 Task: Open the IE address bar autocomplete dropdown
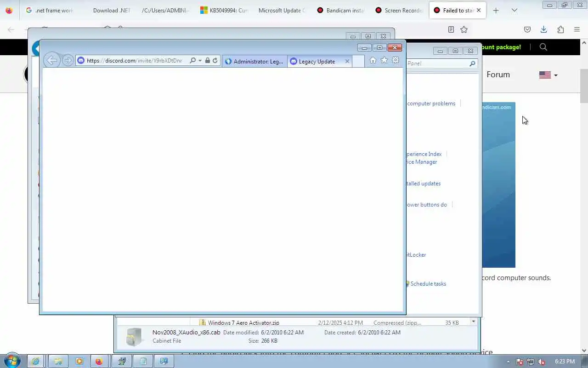[x=200, y=61]
